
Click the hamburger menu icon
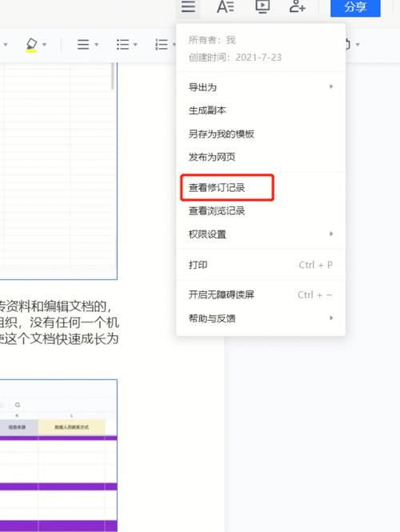tap(188, 6)
